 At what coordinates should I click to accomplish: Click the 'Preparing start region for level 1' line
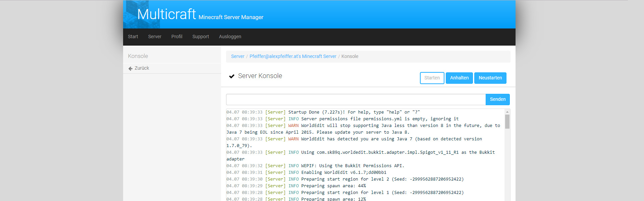click(345, 193)
